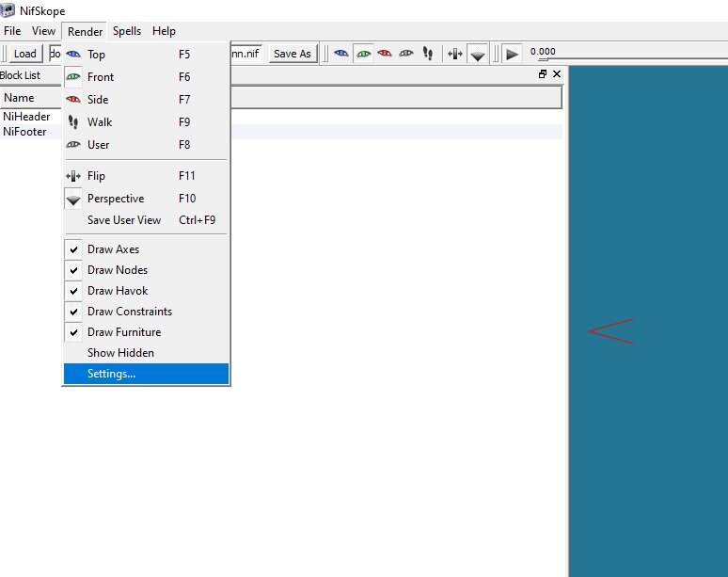The image size is (728, 577).
Task: Click the Load button
Action: point(25,54)
